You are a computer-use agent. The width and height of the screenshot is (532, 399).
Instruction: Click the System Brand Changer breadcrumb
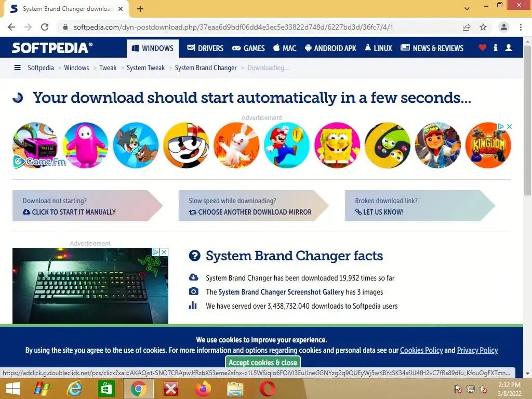coord(206,68)
